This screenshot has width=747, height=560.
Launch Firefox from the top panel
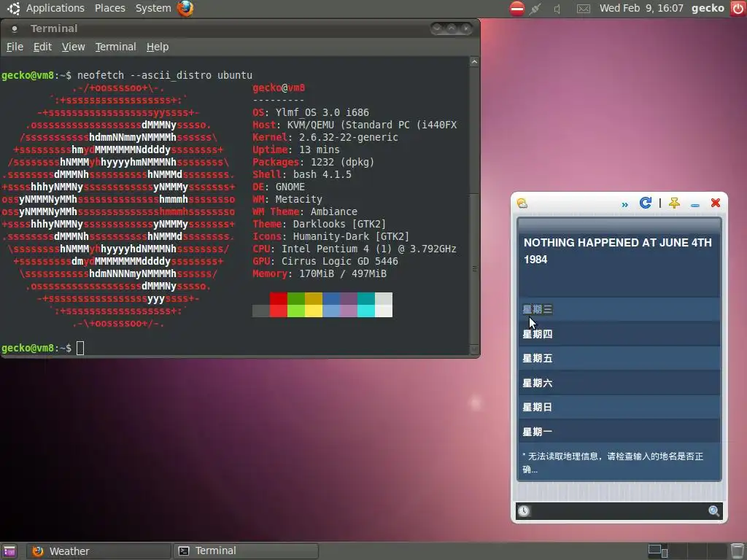(185, 8)
